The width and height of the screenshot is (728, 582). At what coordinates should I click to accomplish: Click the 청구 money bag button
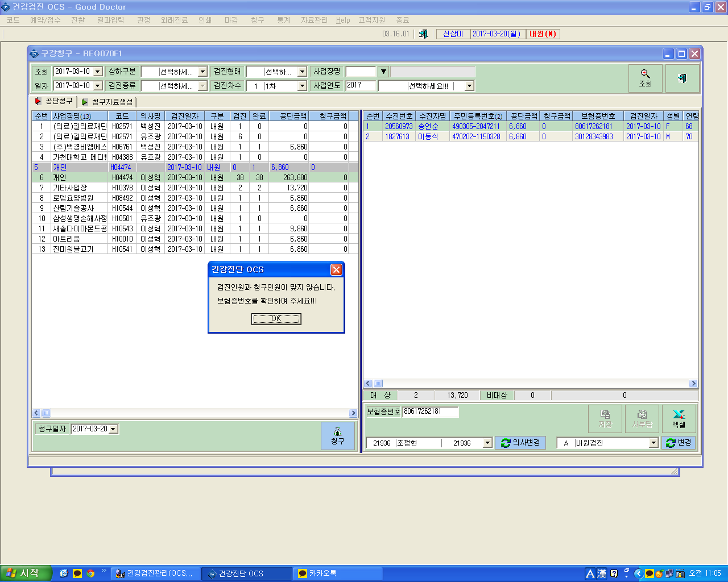[x=337, y=436]
